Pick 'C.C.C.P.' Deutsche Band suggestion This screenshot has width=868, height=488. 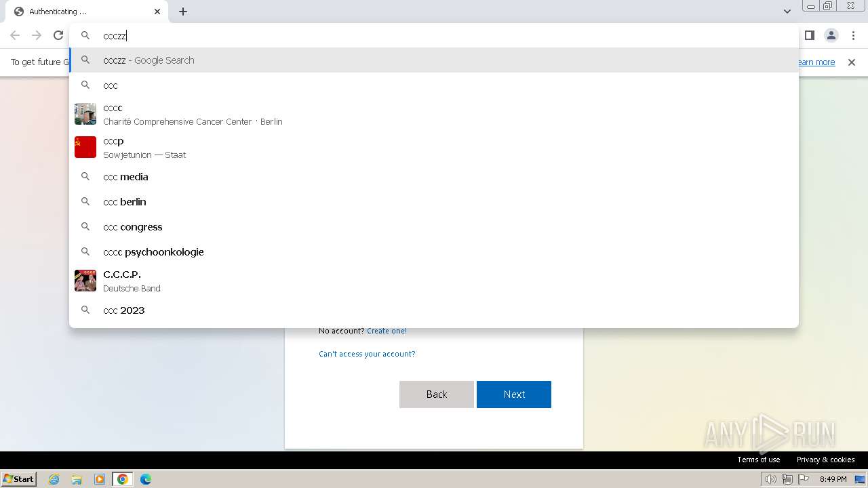pyautogui.click(x=434, y=281)
